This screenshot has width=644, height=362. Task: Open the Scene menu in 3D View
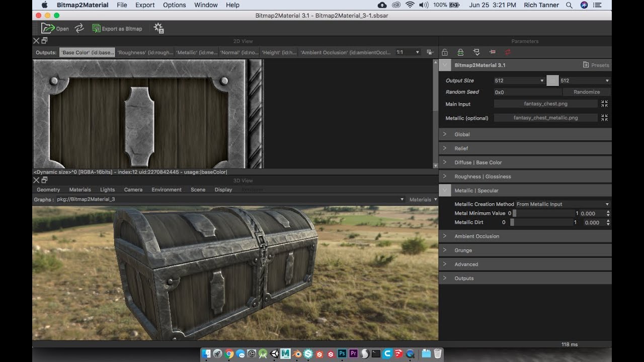[198, 190]
